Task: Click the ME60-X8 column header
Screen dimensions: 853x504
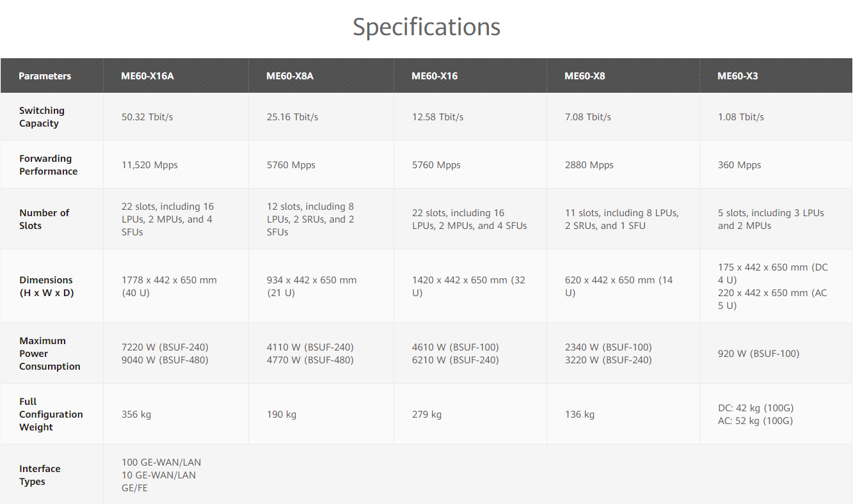Action: coord(584,76)
